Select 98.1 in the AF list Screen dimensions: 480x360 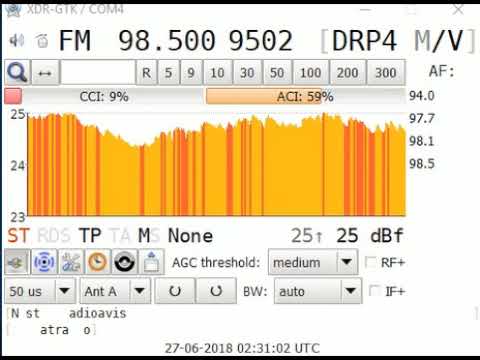click(422, 141)
